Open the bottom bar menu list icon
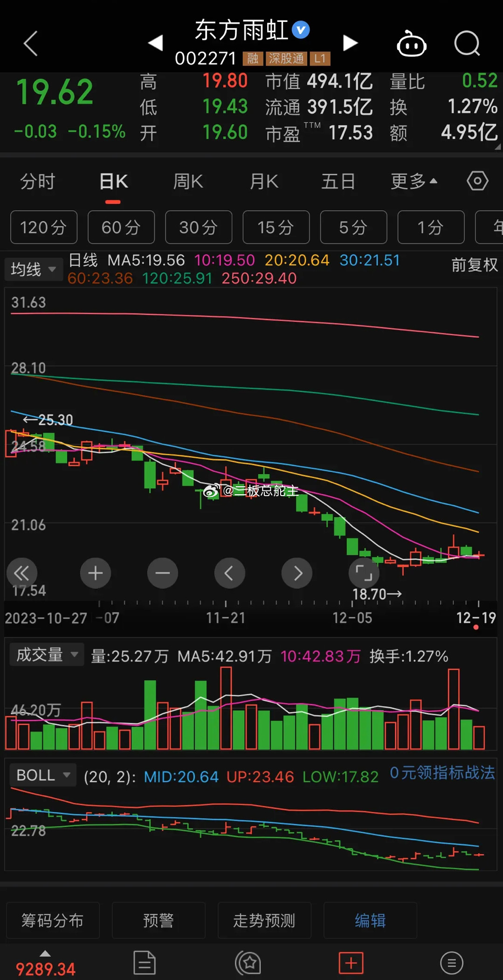Screen dimensions: 503x980 click(x=451, y=963)
